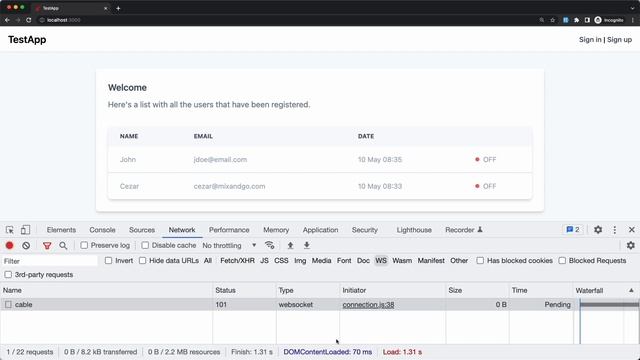This screenshot has height=360, width=640.
Task: Import HAR file upload icon
Action: pos(290,245)
